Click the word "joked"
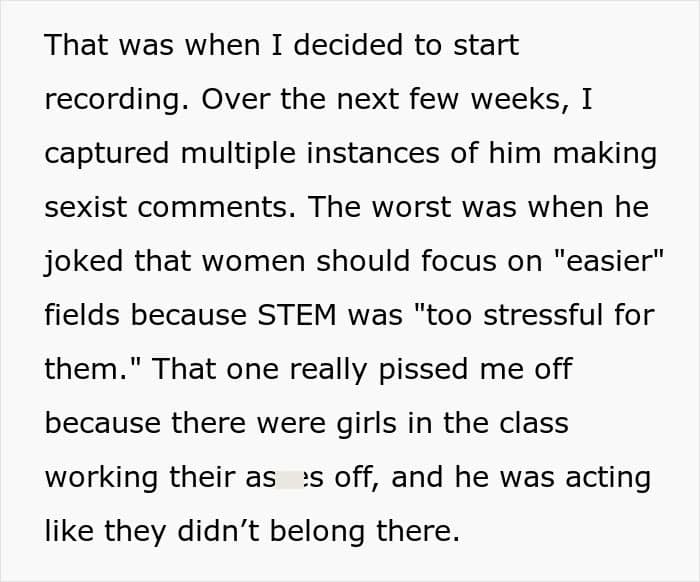700x582 pixels. pos(83,262)
